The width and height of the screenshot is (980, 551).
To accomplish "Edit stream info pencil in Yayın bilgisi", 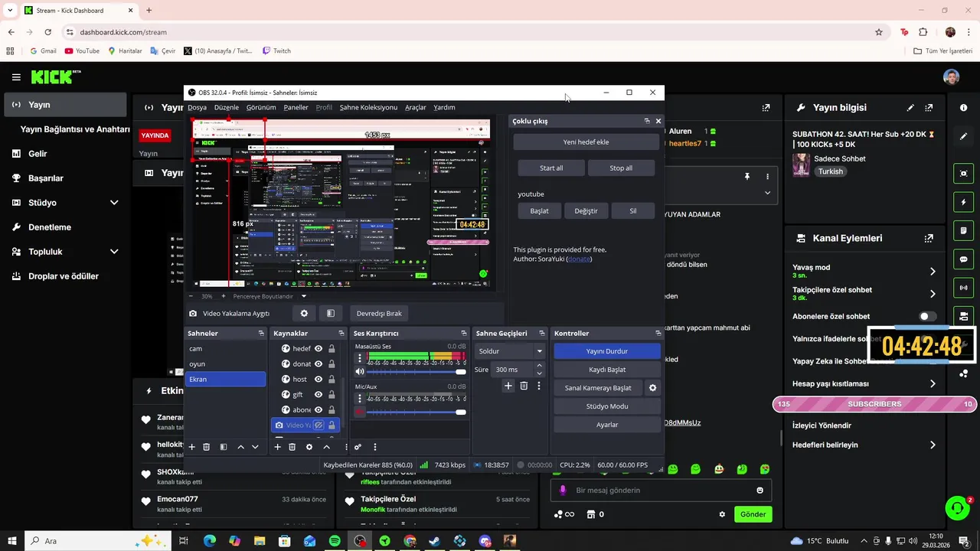I will (x=910, y=108).
